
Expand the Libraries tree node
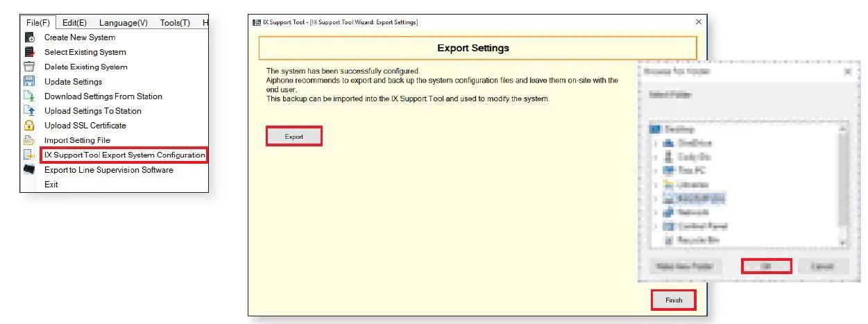[655, 185]
